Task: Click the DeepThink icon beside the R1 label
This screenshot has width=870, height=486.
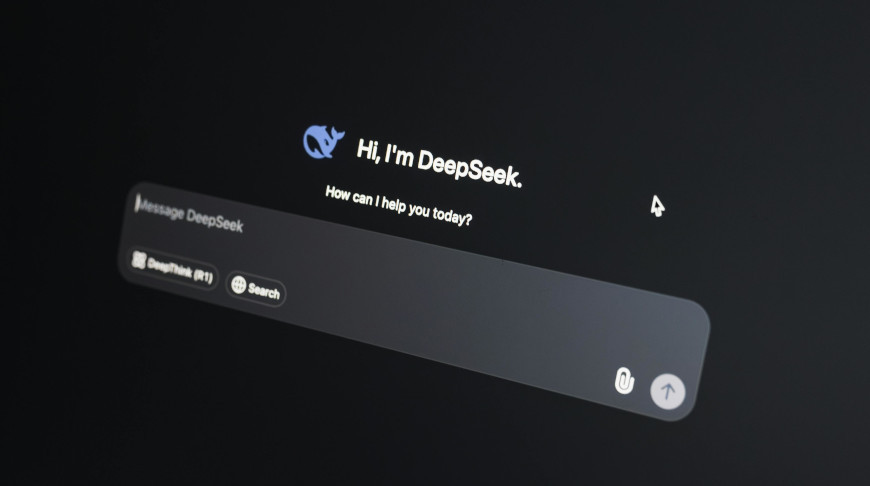Action: pyautogui.click(x=139, y=260)
